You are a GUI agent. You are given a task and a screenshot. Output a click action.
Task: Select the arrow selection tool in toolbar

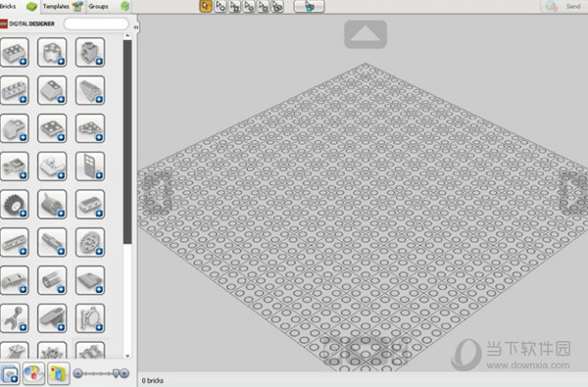point(206,7)
